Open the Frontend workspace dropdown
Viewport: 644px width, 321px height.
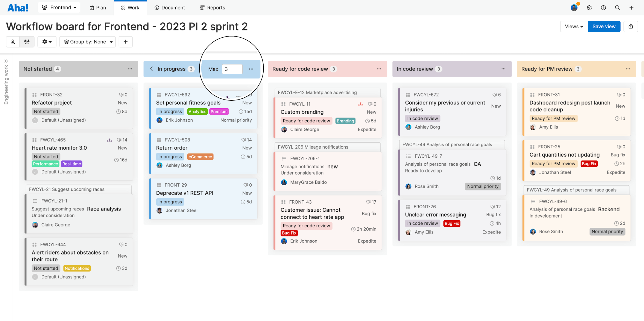59,7
